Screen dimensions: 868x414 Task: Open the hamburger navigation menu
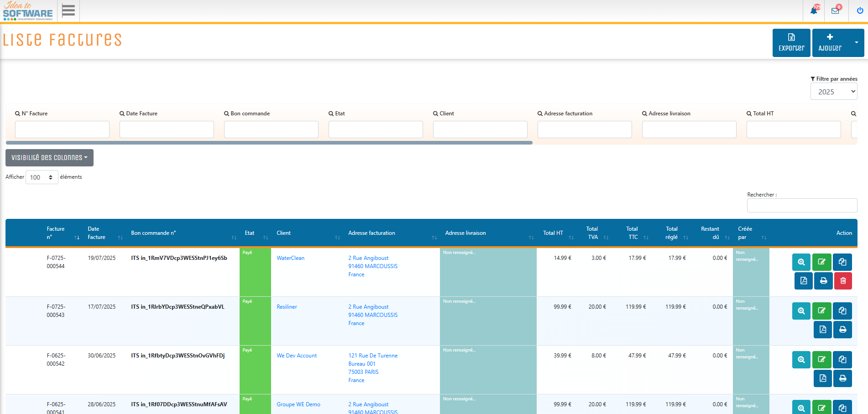(x=68, y=10)
